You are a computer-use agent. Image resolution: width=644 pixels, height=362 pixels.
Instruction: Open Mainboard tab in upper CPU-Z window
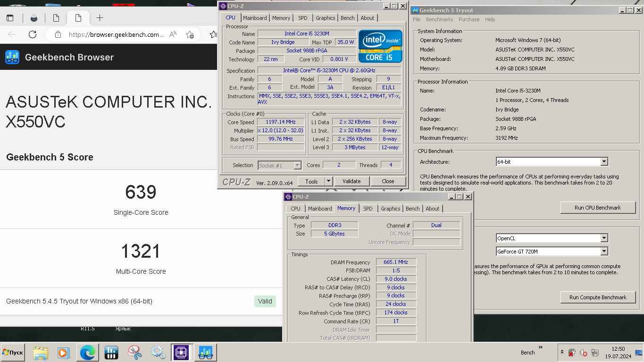click(x=255, y=18)
